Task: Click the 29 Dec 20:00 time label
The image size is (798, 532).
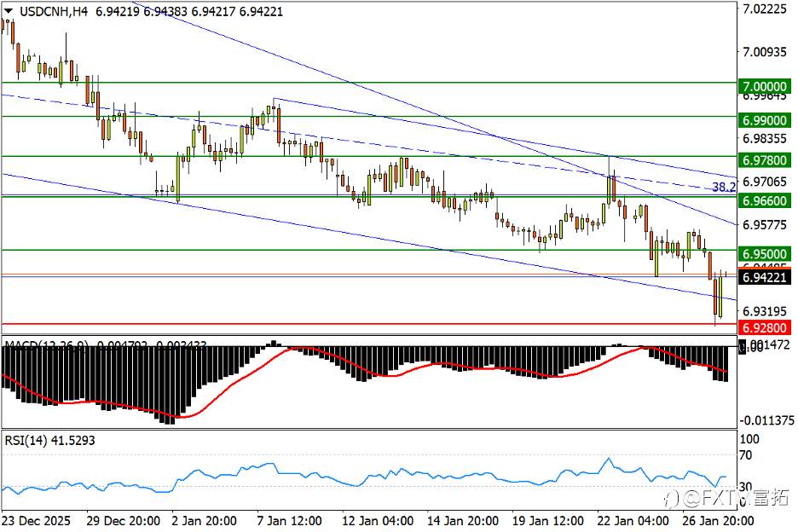Action: tap(123, 521)
